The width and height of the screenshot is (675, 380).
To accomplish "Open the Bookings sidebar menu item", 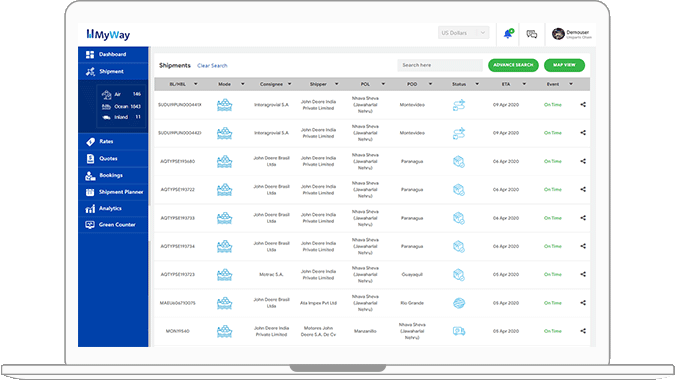I will click(113, 175).
